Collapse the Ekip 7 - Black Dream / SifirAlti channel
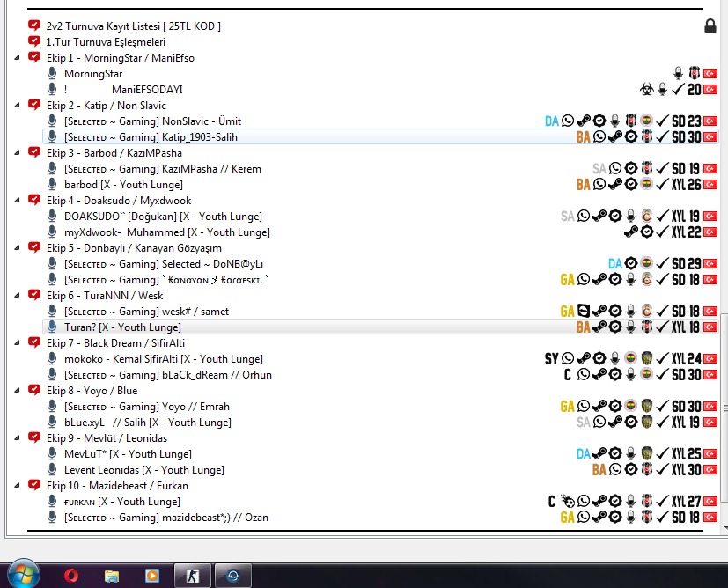The width and height of the screenshot is (728, 588). pyautogui.click(x=18, y=343)
